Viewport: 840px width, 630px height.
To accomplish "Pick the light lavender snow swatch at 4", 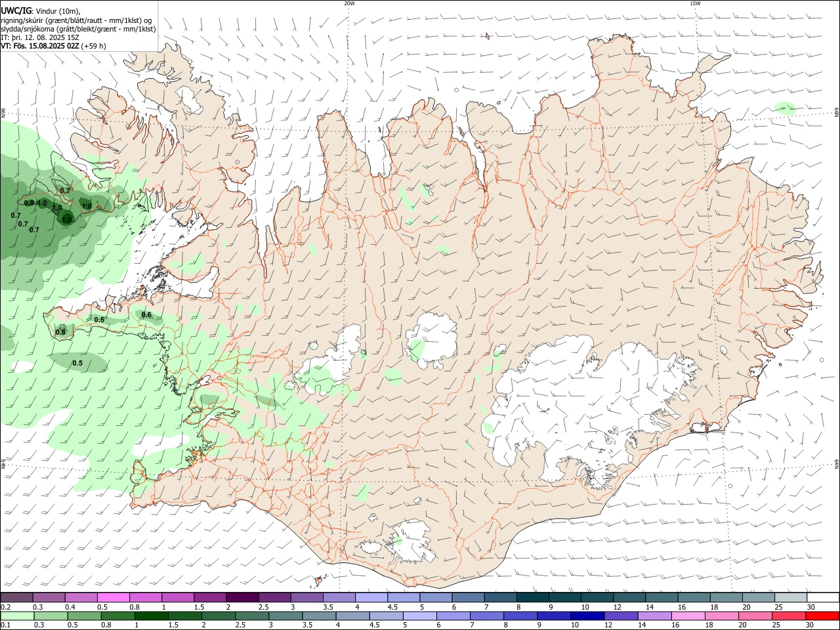I will pos(371,597).
